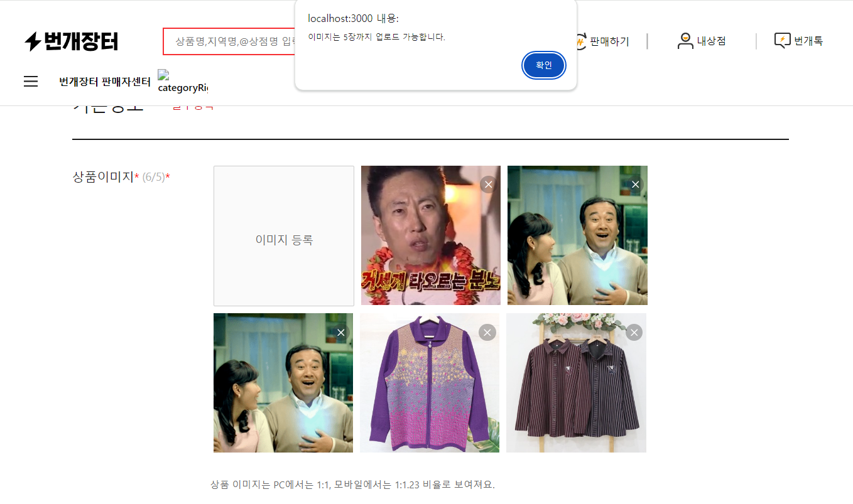
Task: Open 내상점 my shop link
Action: [x=702, y=41]
